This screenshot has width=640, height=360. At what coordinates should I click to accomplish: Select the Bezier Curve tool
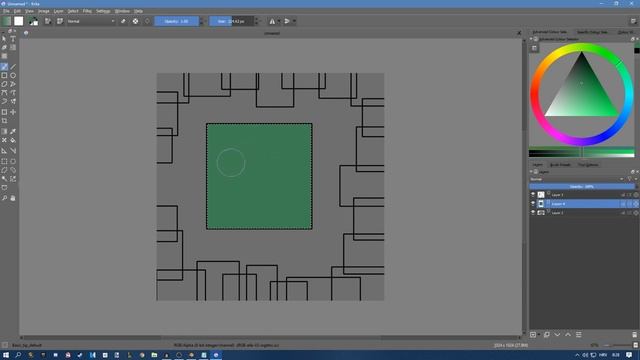point(4,93)
